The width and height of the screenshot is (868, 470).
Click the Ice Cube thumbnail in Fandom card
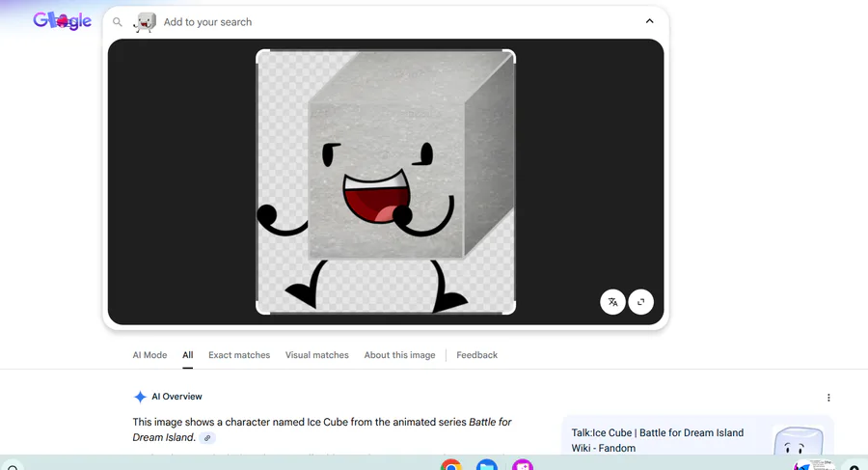799,441
